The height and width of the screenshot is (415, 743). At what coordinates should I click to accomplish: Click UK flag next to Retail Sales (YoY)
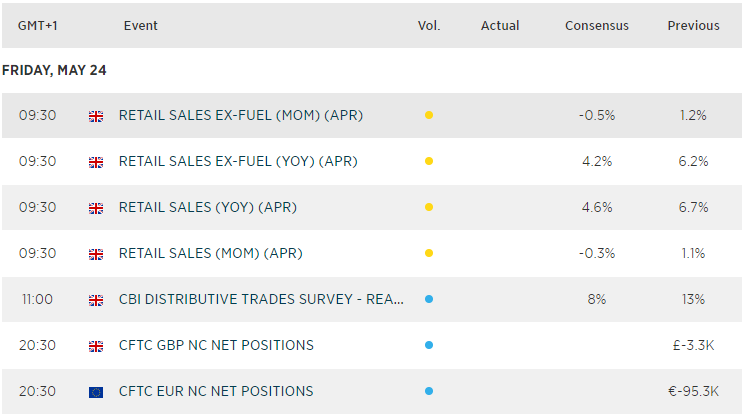pyautogui.click(x=97, y=208)
